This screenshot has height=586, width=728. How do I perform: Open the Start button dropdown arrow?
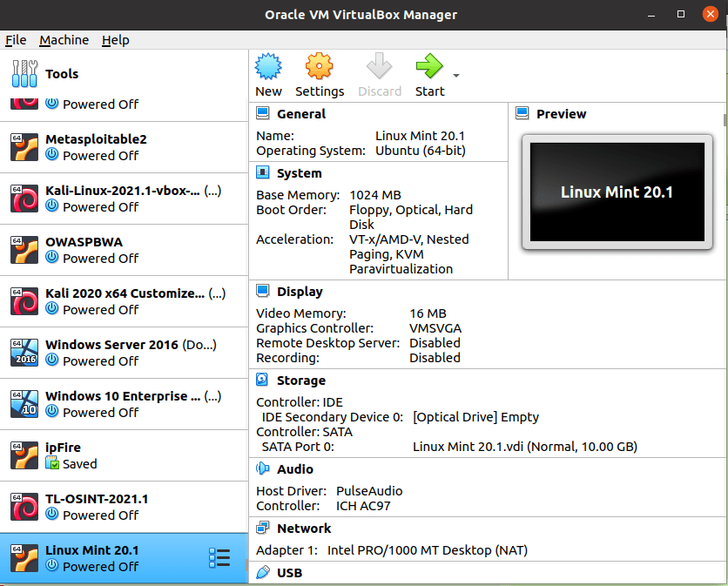(456, 76)
